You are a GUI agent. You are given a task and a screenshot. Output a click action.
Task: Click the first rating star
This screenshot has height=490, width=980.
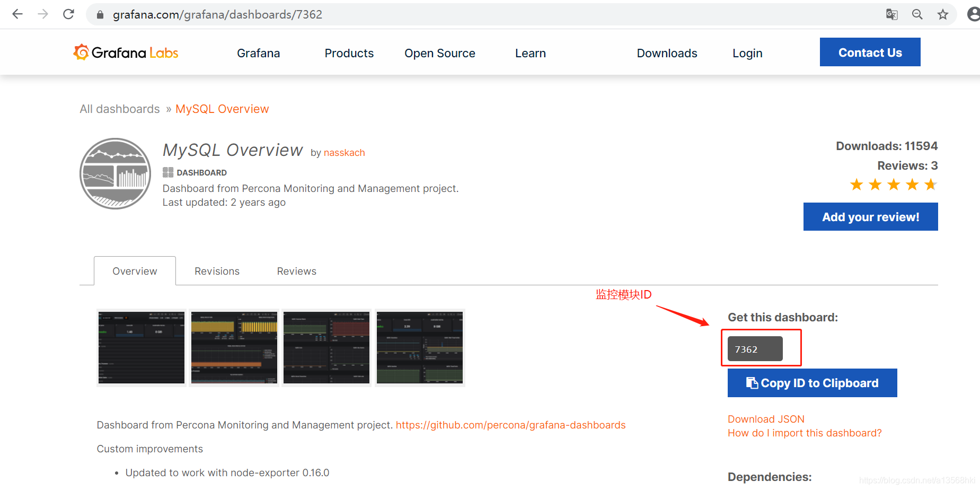[857, 185]
